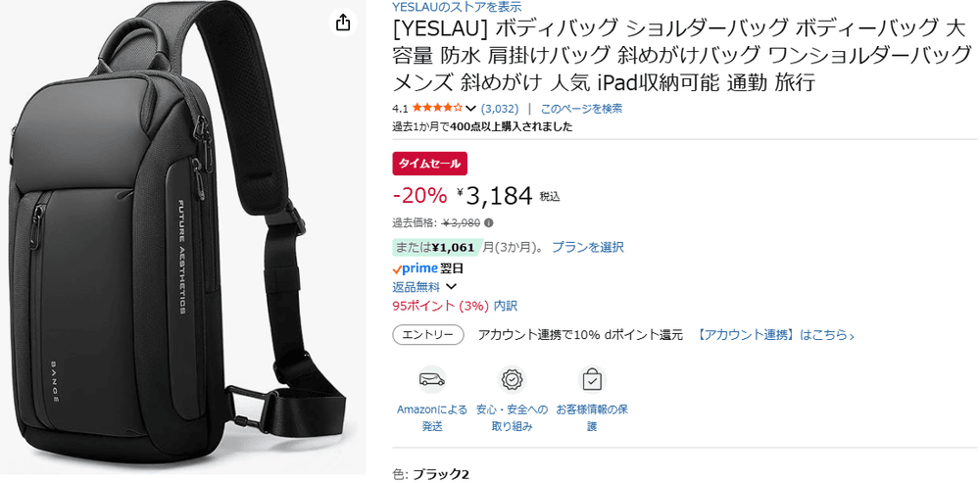The width and height of the screenshot is (980, 483).
Task: Click 安心・安全への取り組み link
Action: (x=512, y=418)
